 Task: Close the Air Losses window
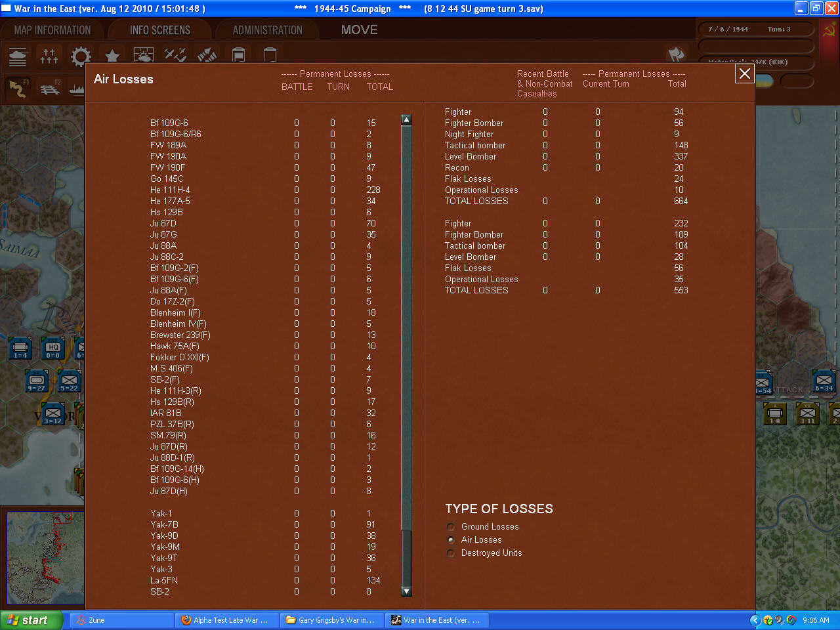pos(745,74)
